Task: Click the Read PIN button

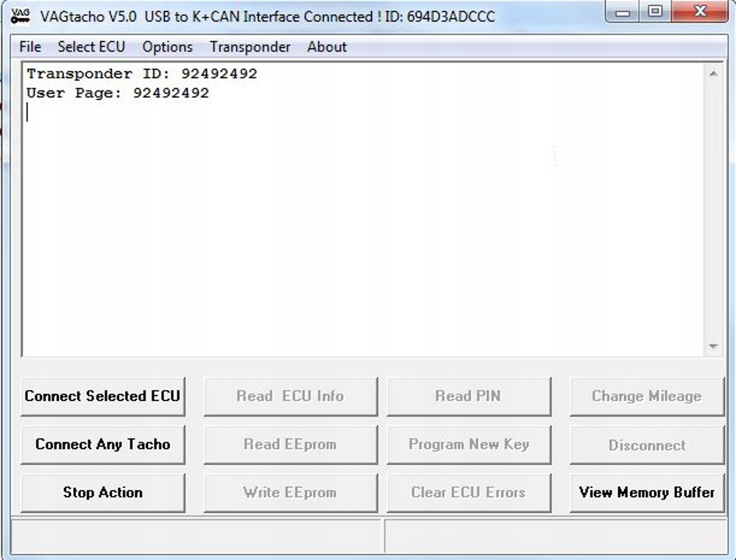Action: point(468,397)
